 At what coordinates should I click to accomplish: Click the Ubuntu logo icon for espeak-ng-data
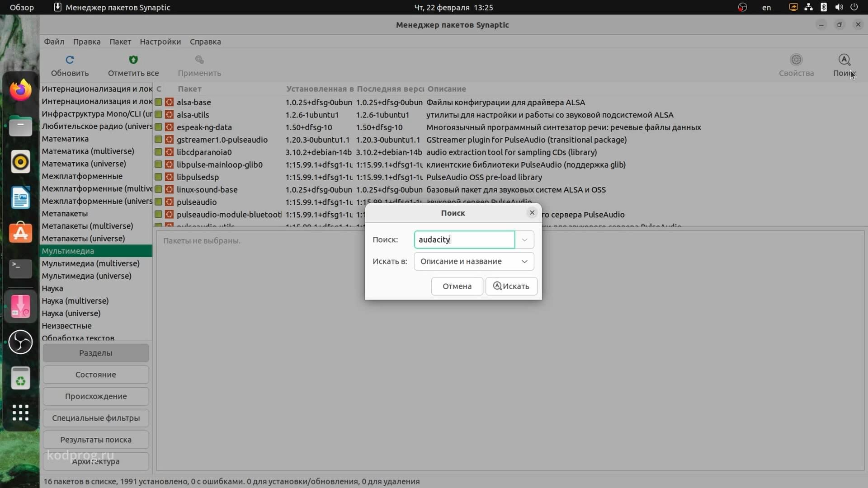(169, 127)
